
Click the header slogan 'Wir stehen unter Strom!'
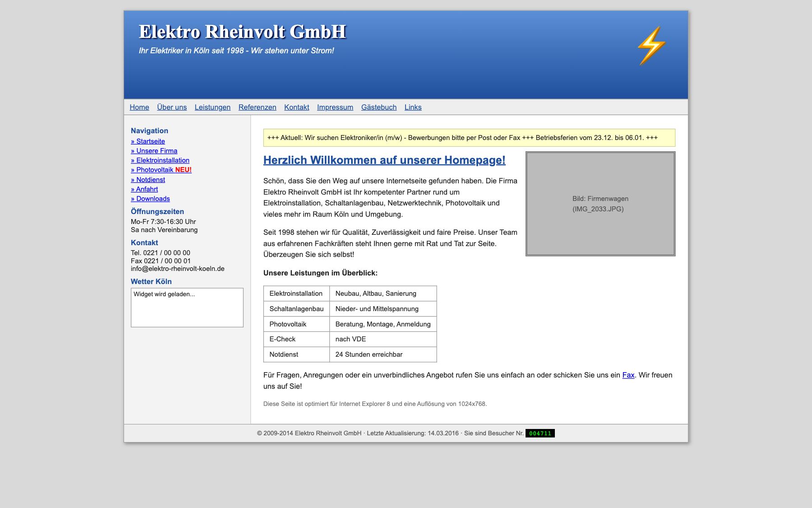[x=292, y=51]
